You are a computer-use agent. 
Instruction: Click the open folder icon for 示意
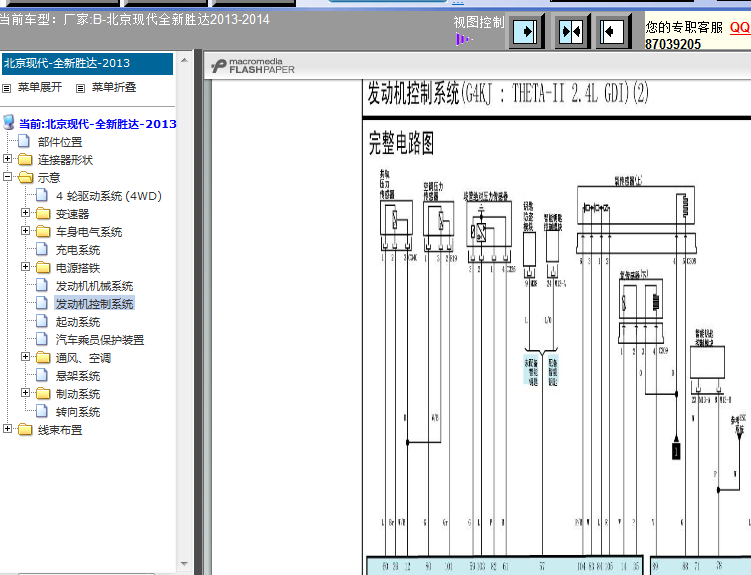[26, 178]
